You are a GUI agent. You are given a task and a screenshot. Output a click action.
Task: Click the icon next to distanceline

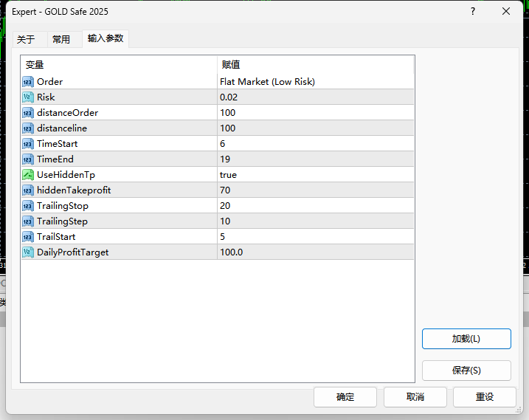pos(28,128)
